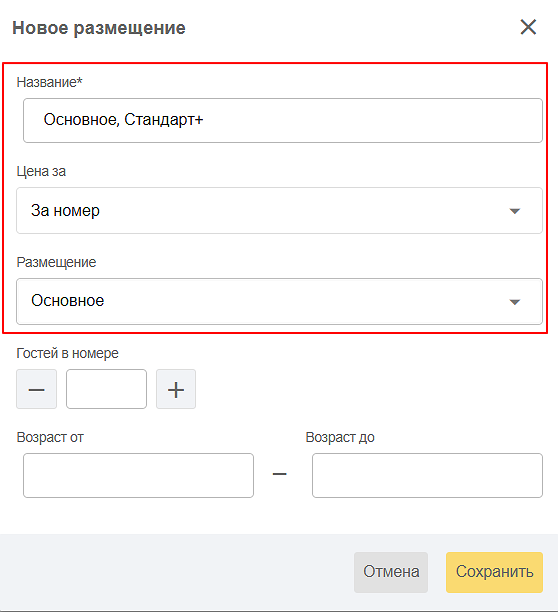The height and width of the screenshot is (612, 558).
Task: Click the Цена за label text
Action: tap(41, 171)
